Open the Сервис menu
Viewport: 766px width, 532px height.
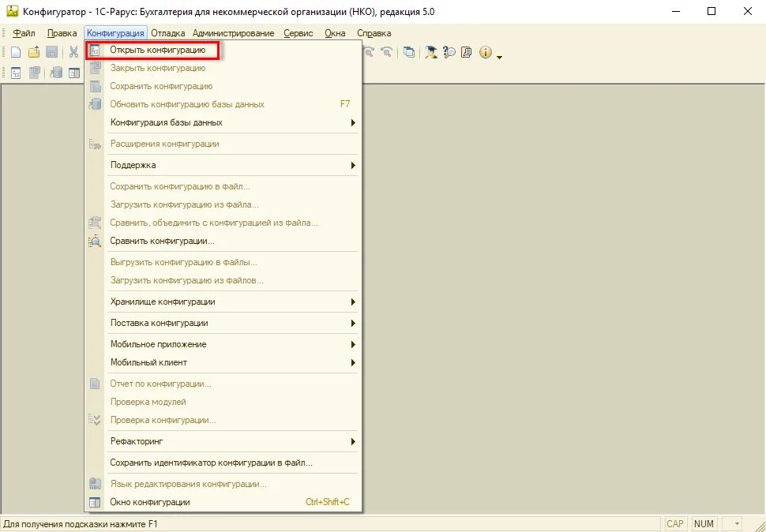(x=299, y=33)
